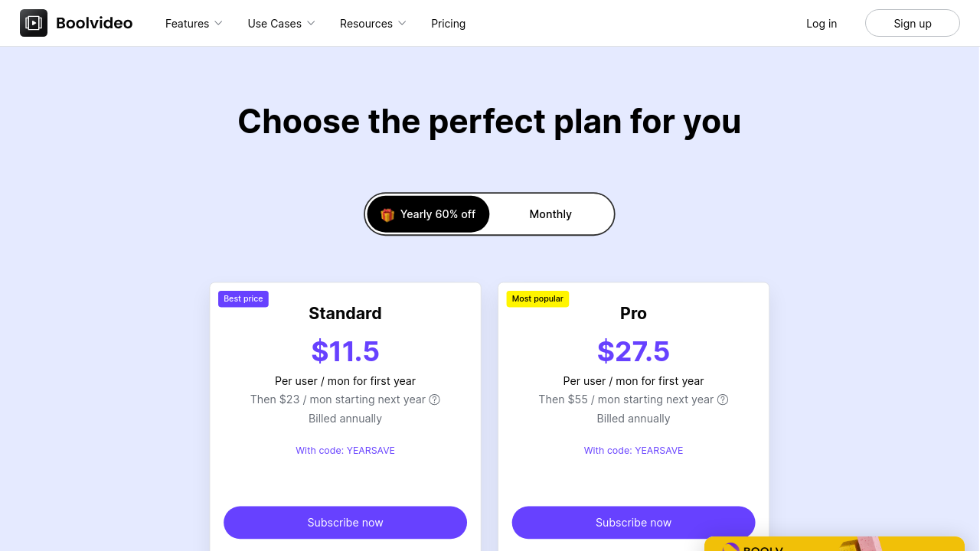The height and width of the screenshot is (551, 980).
Task: Click the Boolvideo brand name
Action: (94, 23)
